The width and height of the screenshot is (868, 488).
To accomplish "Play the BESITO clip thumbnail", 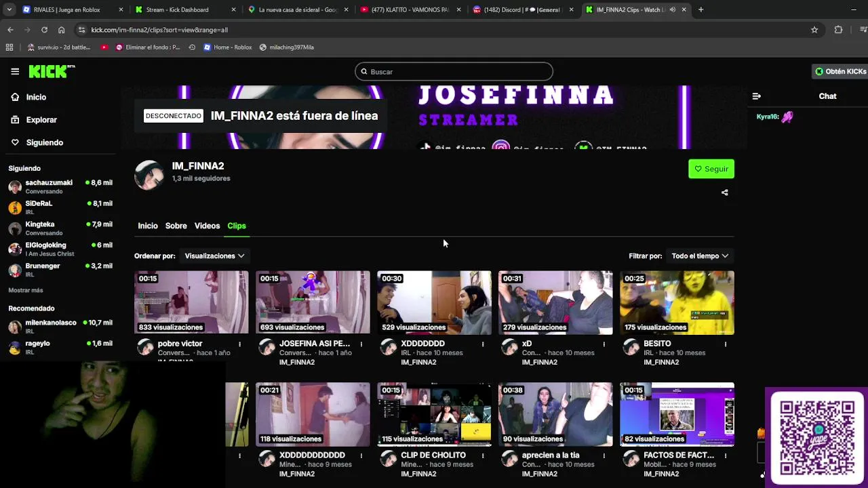I will pos(677,302).
